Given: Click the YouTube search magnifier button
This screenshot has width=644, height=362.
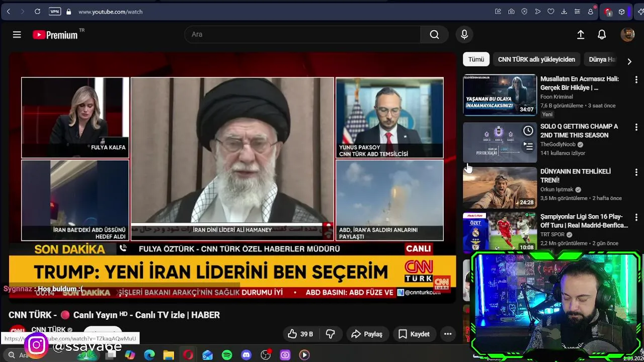Looking at the screenshot, I should click(x=434, y=34).
